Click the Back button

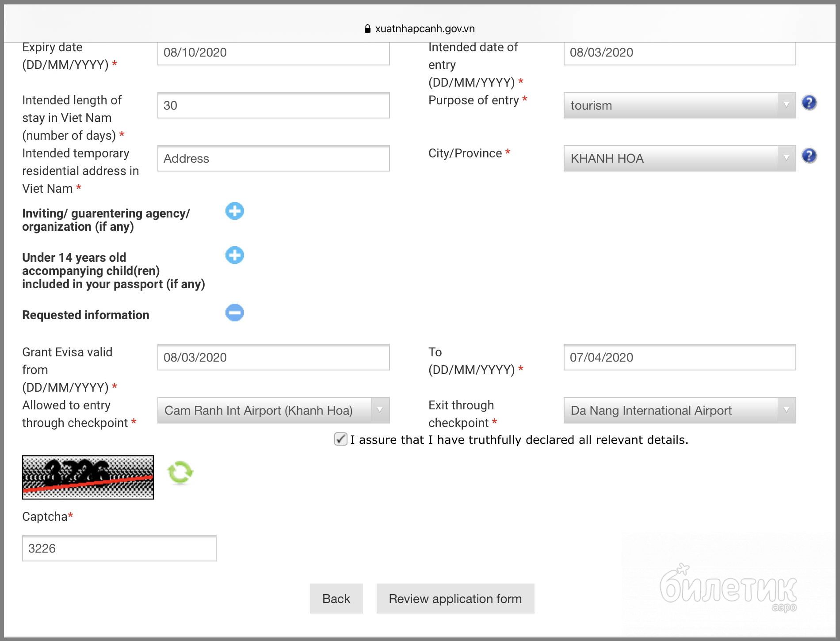(x=336, y=599)
